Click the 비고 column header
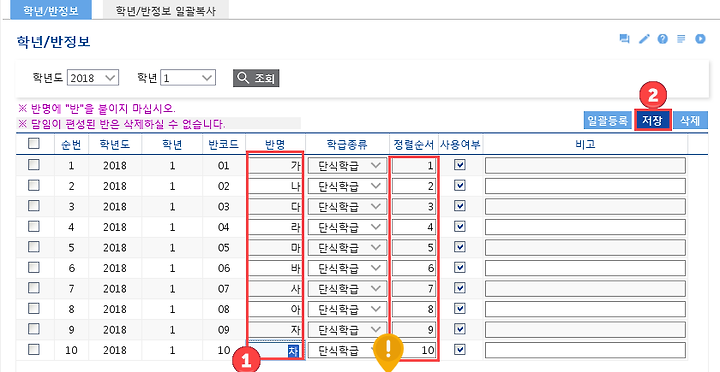 click(585, 144)
